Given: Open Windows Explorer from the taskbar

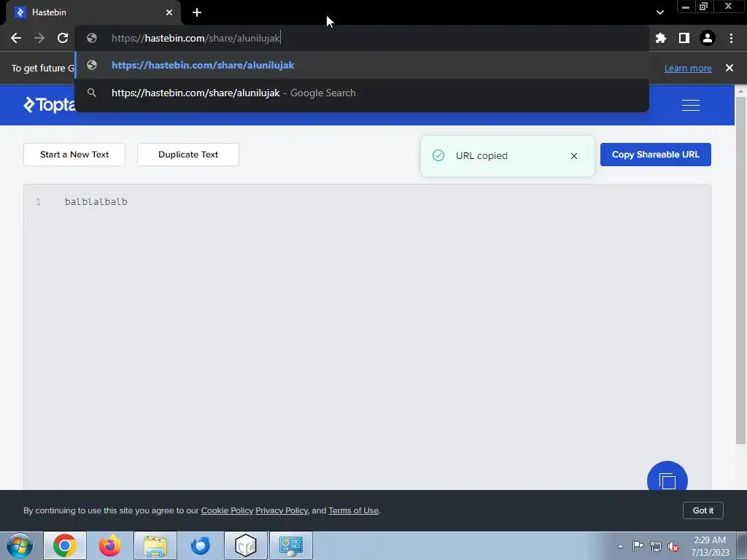Looking at the screenshot, I should pyautogui.click(x=155, y=545).
